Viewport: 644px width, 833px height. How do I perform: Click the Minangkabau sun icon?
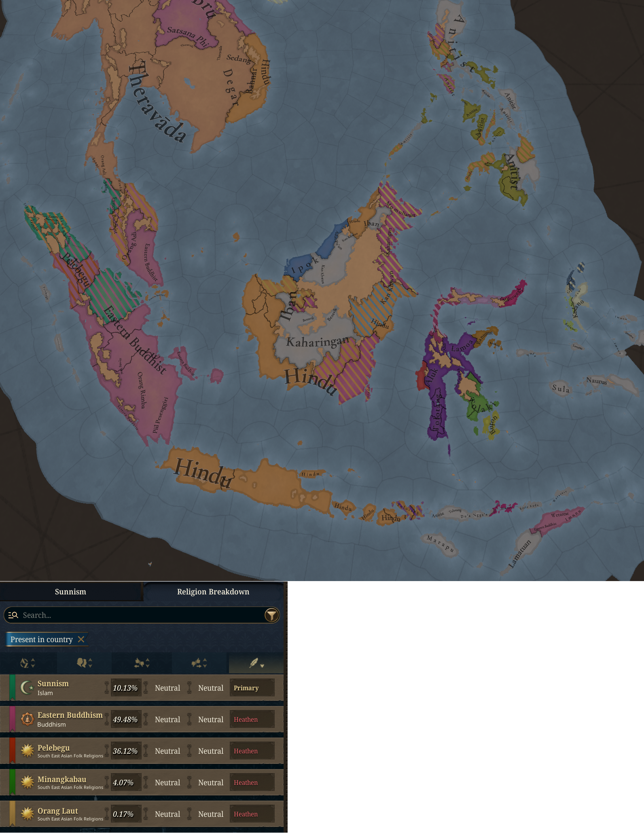(27, 782)
